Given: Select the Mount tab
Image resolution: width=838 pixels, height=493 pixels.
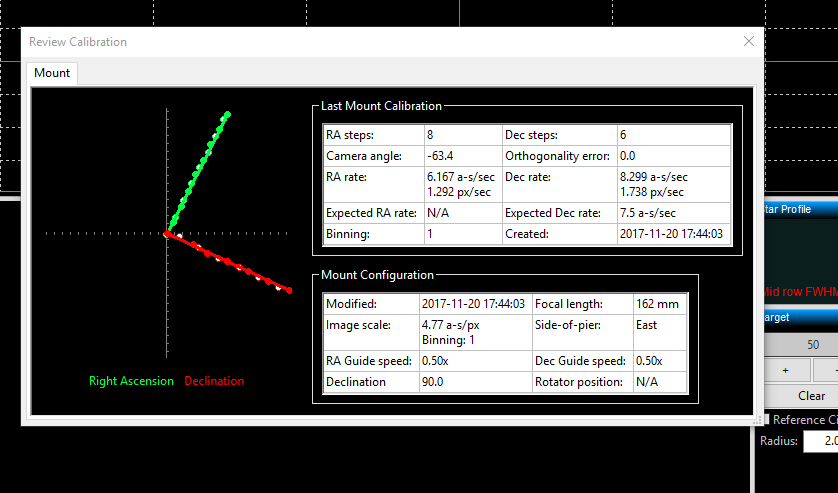Looking at the screenshot, I should tap(52, 73).
